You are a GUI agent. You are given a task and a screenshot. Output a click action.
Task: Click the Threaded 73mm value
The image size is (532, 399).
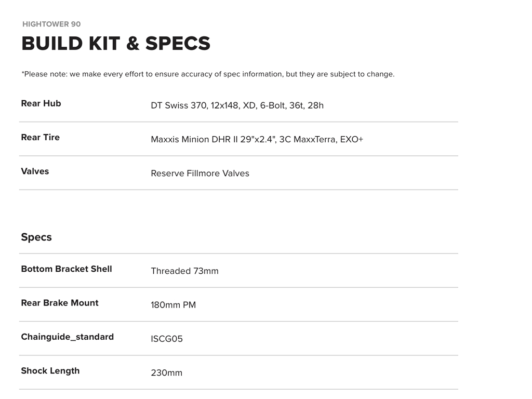pos(184,271)
